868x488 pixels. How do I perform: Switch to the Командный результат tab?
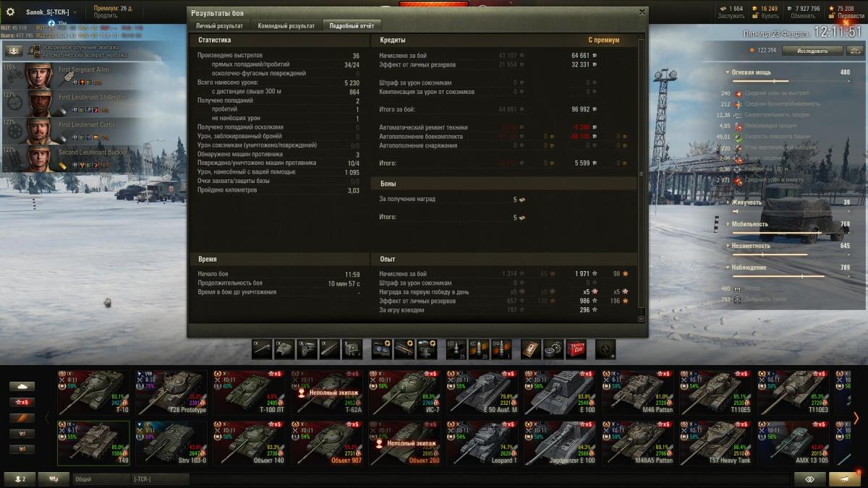tap(286, 25)
